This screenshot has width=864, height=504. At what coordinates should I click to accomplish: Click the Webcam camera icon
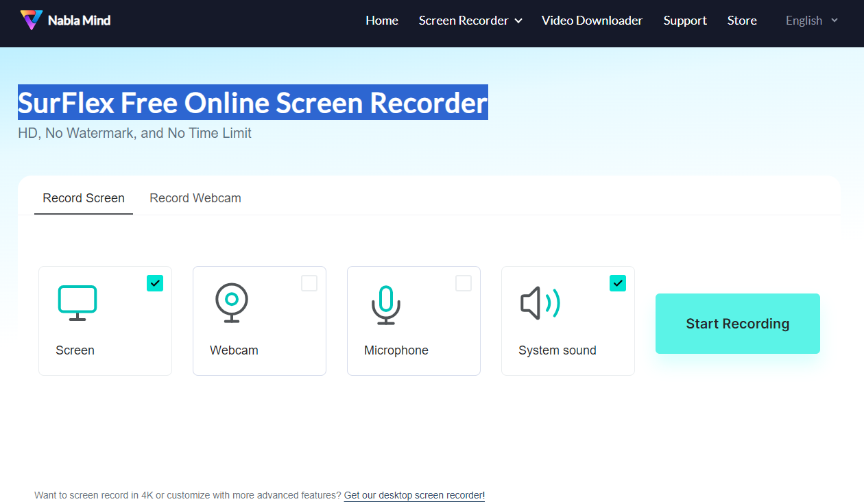(232, 303)
